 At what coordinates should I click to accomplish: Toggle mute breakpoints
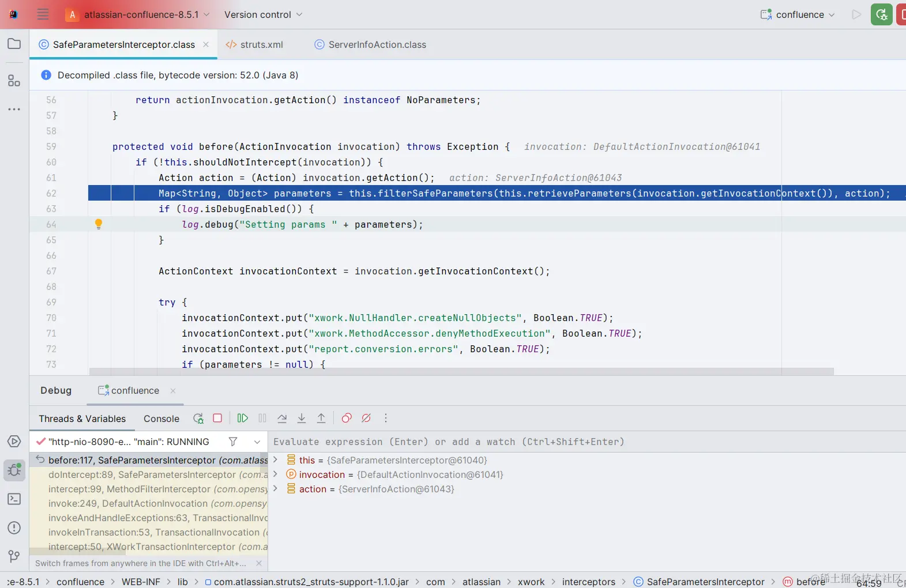[366, 419]
